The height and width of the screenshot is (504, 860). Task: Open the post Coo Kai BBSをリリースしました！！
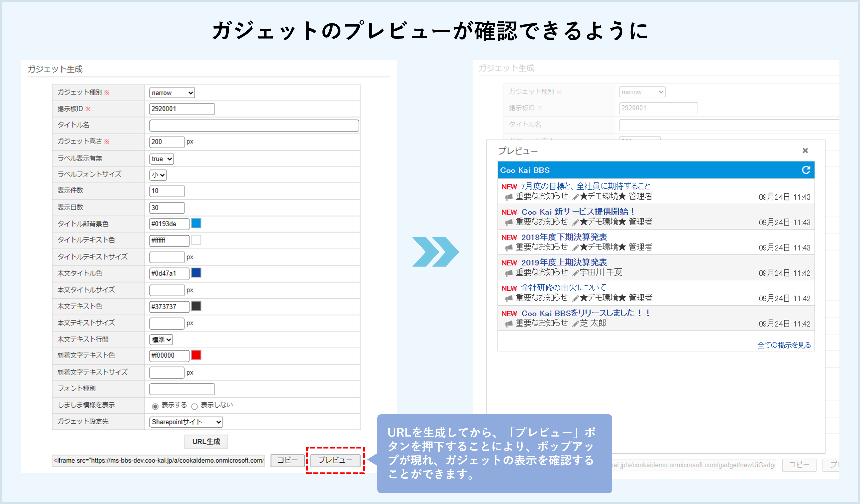[585, 313]
